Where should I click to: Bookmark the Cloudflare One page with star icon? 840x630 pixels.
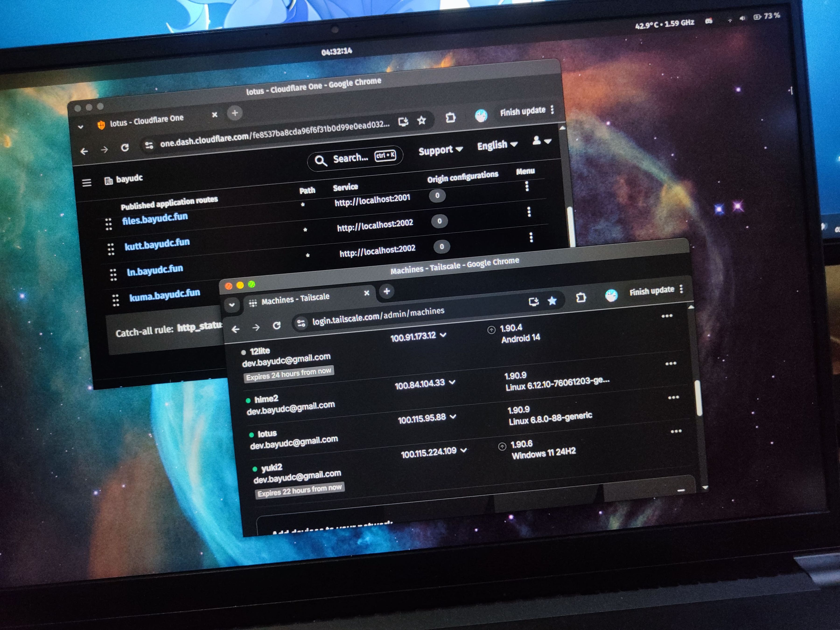(422, 121)
